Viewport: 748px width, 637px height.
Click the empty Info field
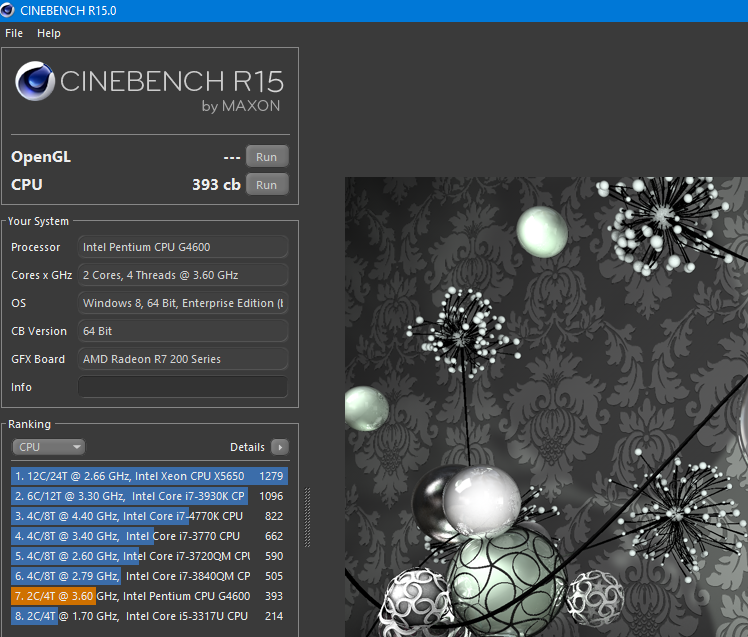click(x=183, y=387)
